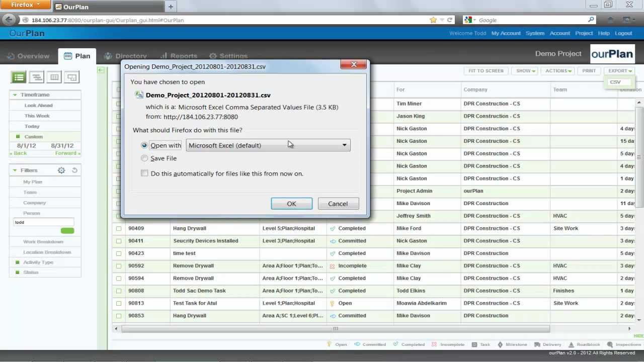Screen dimensions: 644x362
Task: Click the Roadblock legend icon
Action: (571, 344)
